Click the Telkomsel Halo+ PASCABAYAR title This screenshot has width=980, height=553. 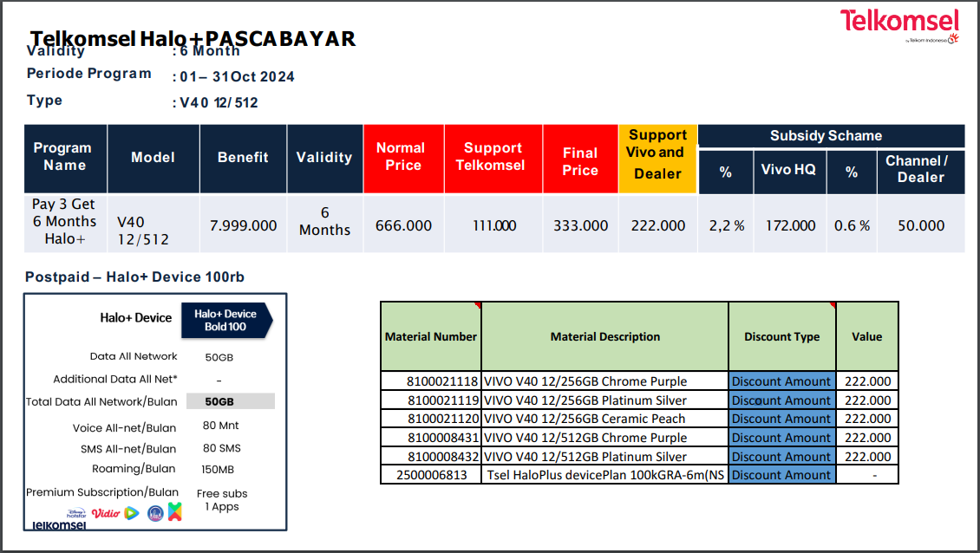(x=193, y=38)
